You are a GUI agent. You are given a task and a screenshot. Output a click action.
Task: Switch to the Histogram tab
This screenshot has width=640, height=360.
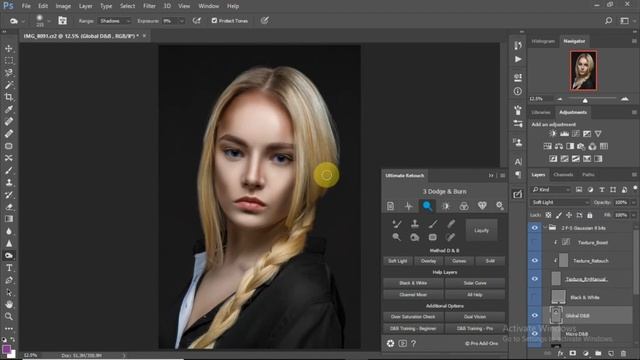[x=543, y=41]
